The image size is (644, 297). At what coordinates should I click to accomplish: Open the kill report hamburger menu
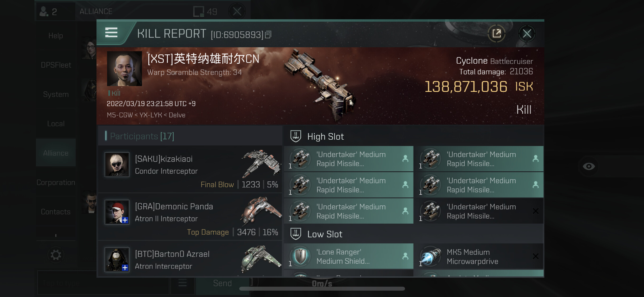[111, 32]
